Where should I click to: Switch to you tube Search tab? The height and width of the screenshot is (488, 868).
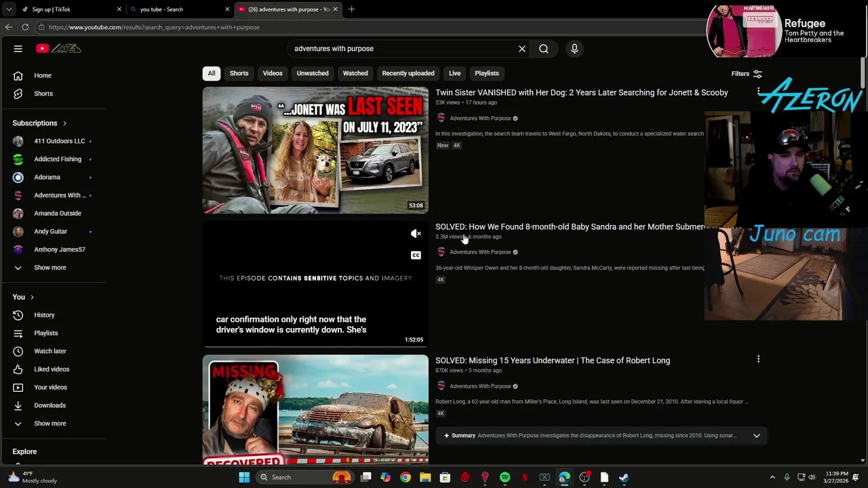178,9
